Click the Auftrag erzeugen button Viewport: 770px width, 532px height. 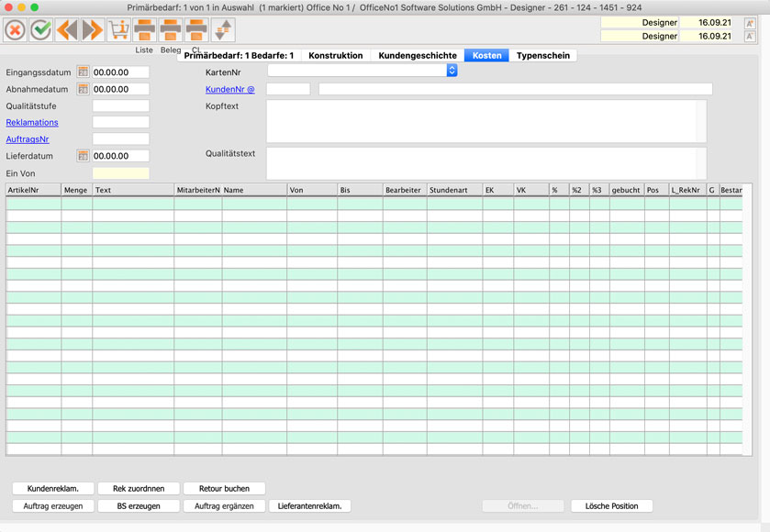[53, 506]
